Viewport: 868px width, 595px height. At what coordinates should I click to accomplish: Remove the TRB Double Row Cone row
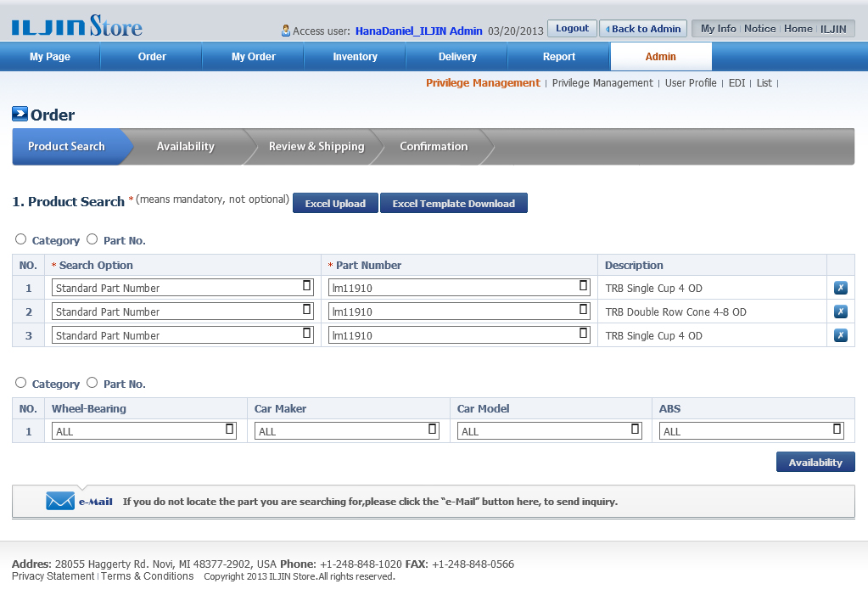coord(840,312)
